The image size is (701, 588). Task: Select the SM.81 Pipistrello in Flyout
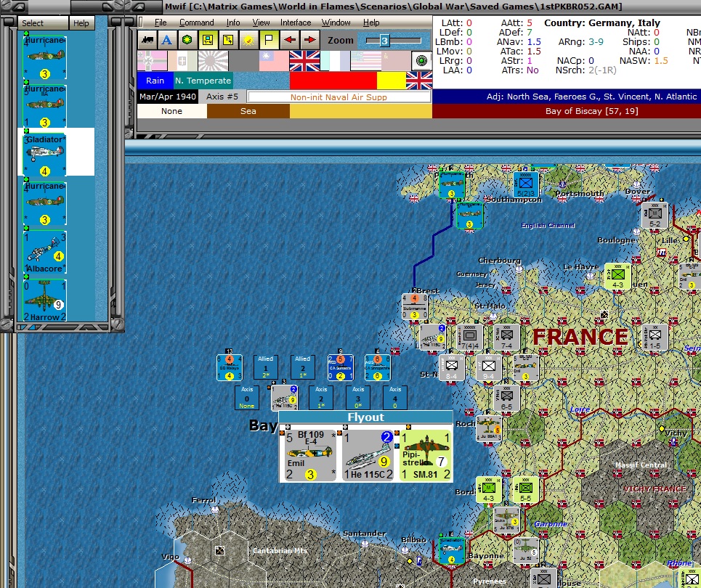425,455
